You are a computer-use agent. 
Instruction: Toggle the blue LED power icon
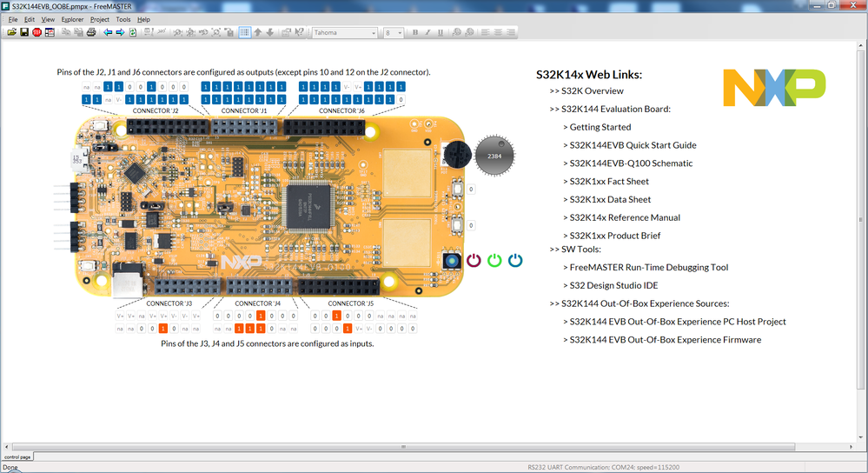(515, 260)
